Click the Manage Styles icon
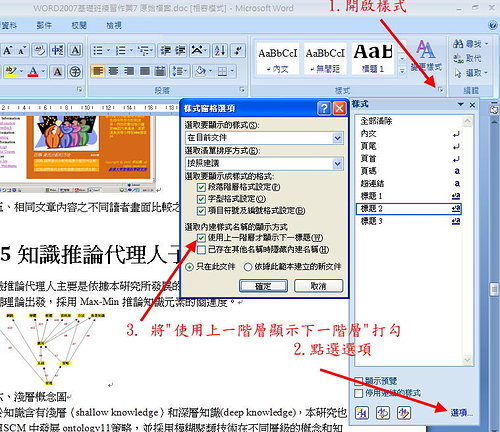 tap(404, 413)
